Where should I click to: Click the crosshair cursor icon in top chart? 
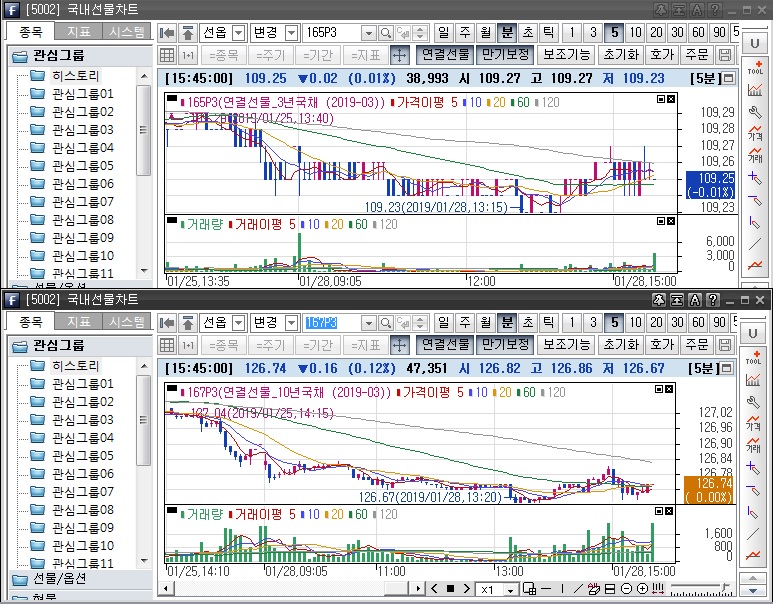[x=399, y=54]
